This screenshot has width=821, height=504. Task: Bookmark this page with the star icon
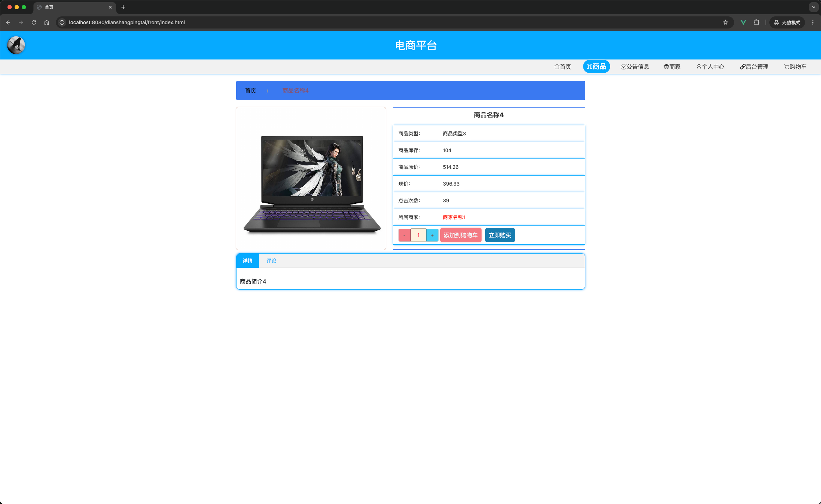(x=726, y=22)
